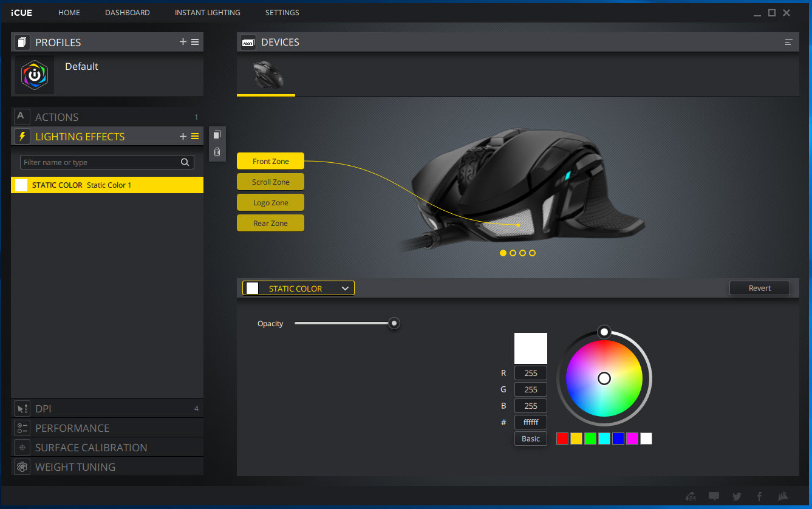This screenshot has width=812, height=509.
Task: Expand the Weight Tuning section
Action: [x=107, y=467]
